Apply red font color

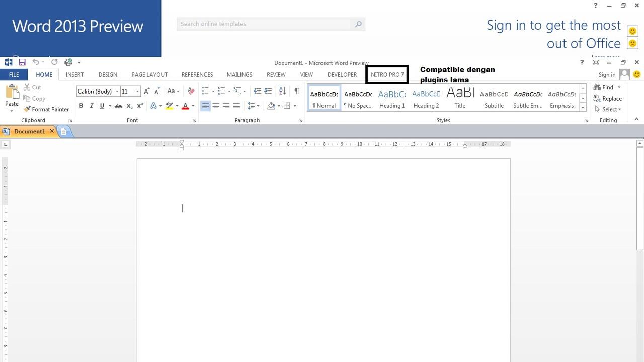185,106
